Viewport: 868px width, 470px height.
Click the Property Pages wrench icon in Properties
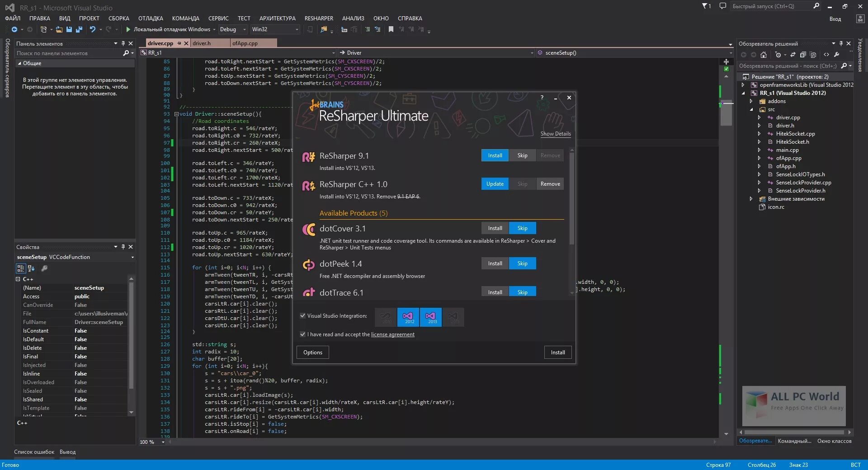coord(44,268)
